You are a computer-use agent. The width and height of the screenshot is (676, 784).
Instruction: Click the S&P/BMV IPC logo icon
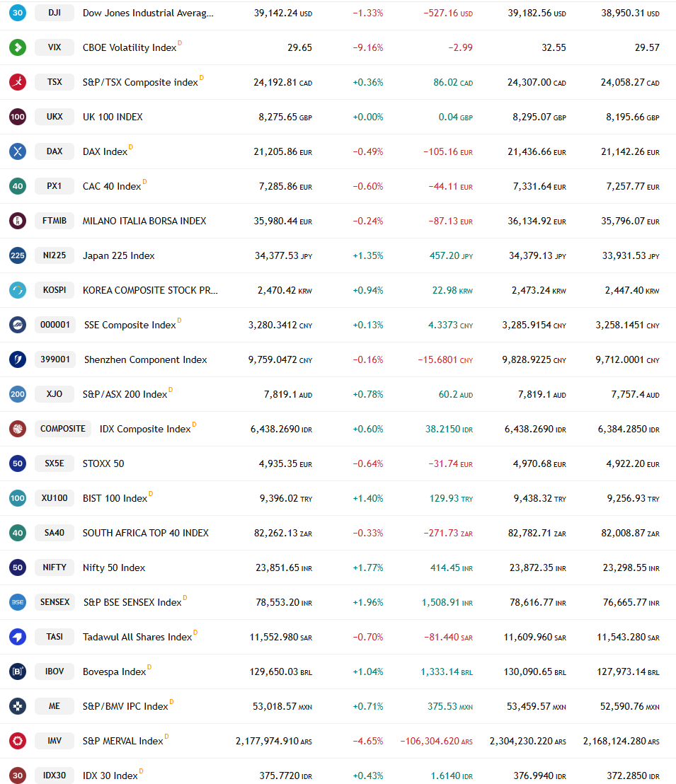pyautogui.click(x=18, y=706)
